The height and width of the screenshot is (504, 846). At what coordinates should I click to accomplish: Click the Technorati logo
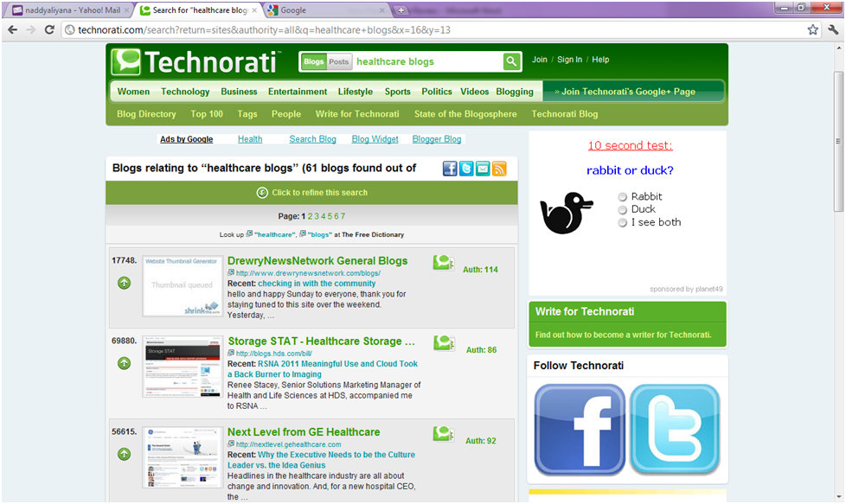coord(196,61)
